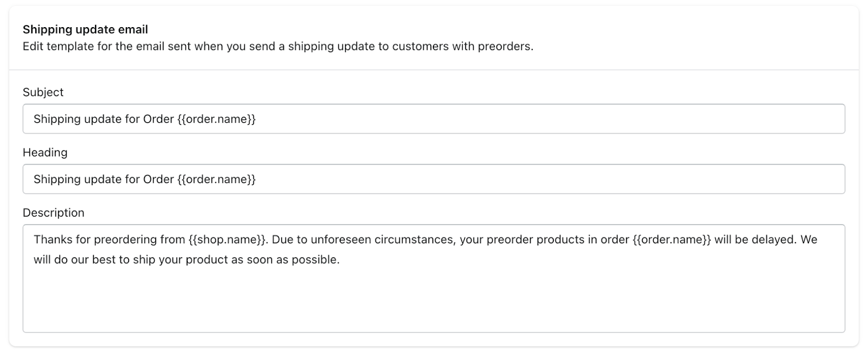Click the word 'preordering' in Description text

tap(124, 238)
